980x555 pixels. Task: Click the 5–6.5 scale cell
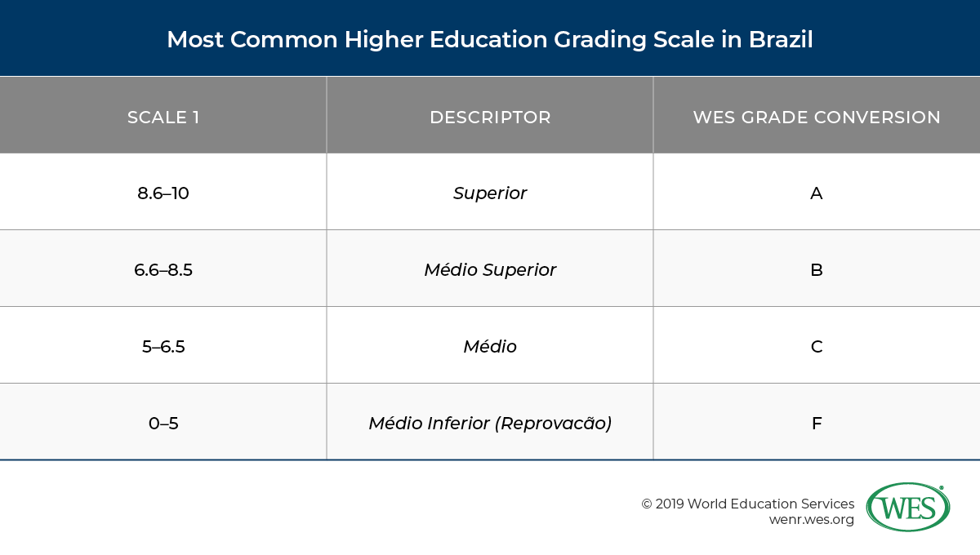tap(163, 347)
